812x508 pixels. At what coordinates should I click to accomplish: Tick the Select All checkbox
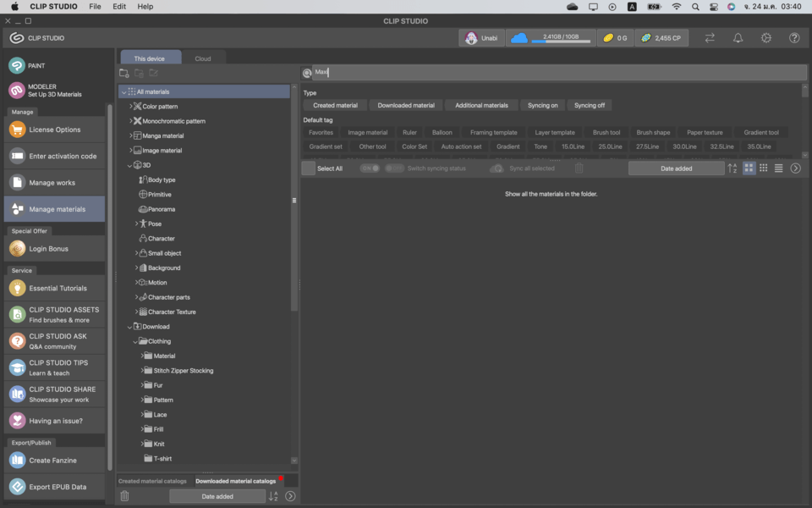tap(308, 168)
